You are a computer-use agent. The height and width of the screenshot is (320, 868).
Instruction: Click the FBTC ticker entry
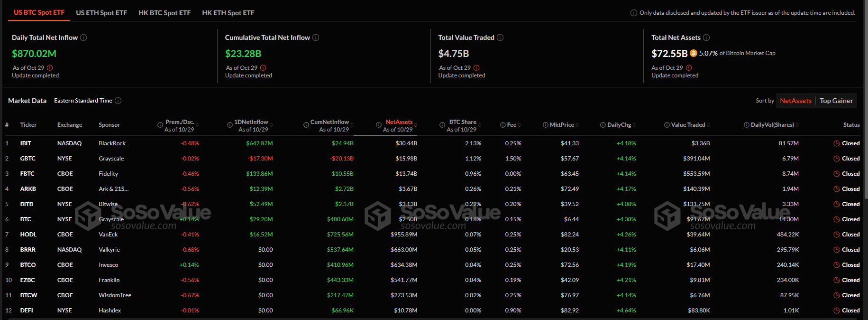27,174
